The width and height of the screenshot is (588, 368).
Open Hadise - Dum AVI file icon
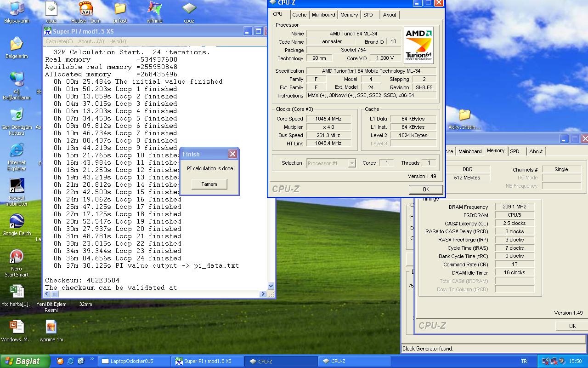click(x=86, y=8)
